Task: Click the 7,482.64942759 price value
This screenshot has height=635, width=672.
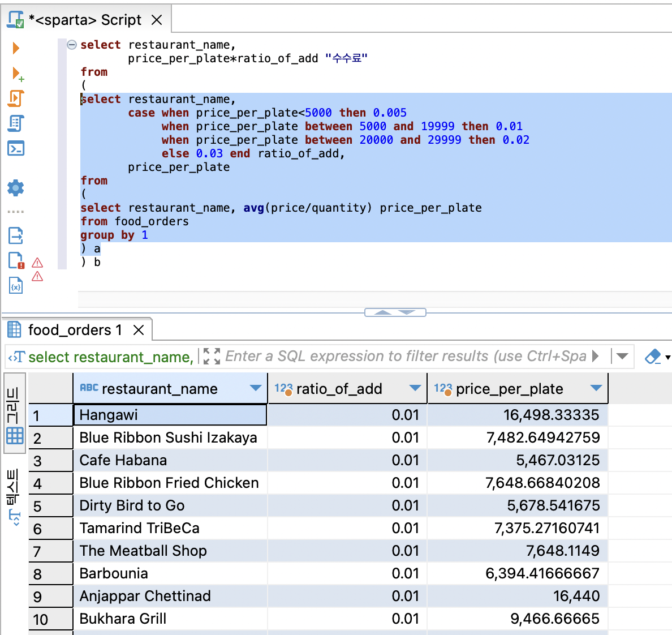Action: [543, 438]
